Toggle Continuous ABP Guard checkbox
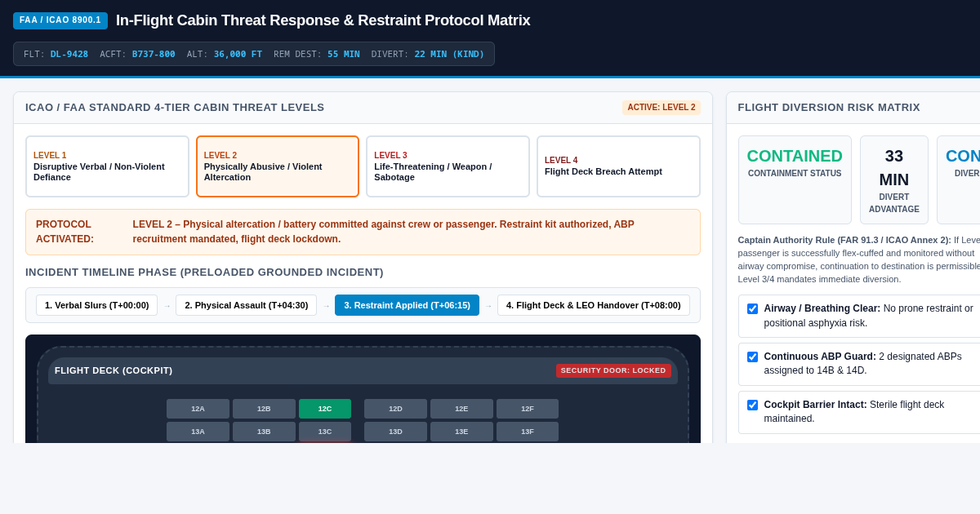The width and height of the screenshot is (980, 514). (752, 357)
